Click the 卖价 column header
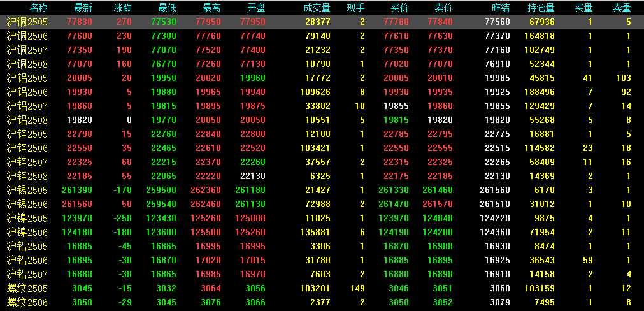 tap(443, 8)
